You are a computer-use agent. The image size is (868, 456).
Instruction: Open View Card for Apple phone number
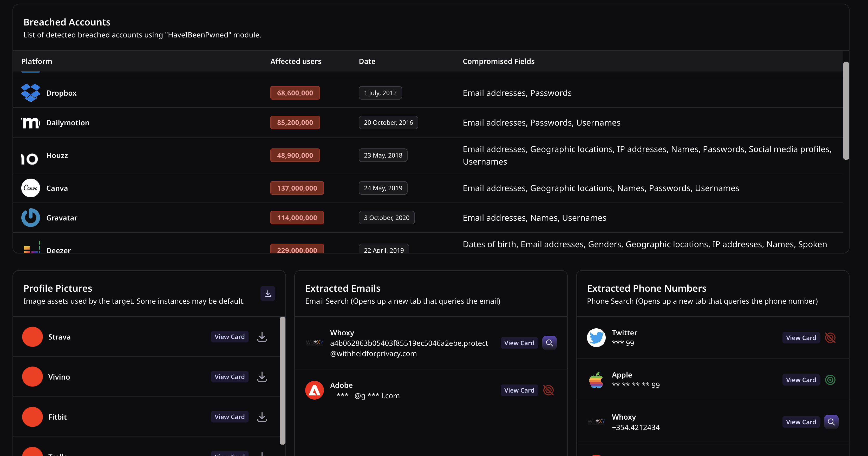tap(801, 380)
